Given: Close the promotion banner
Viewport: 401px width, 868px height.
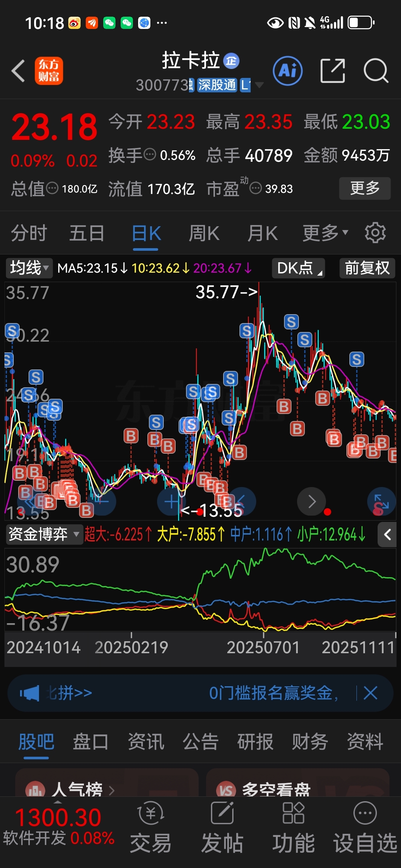Looking at the screenshot, I should (x=371, y=693).
